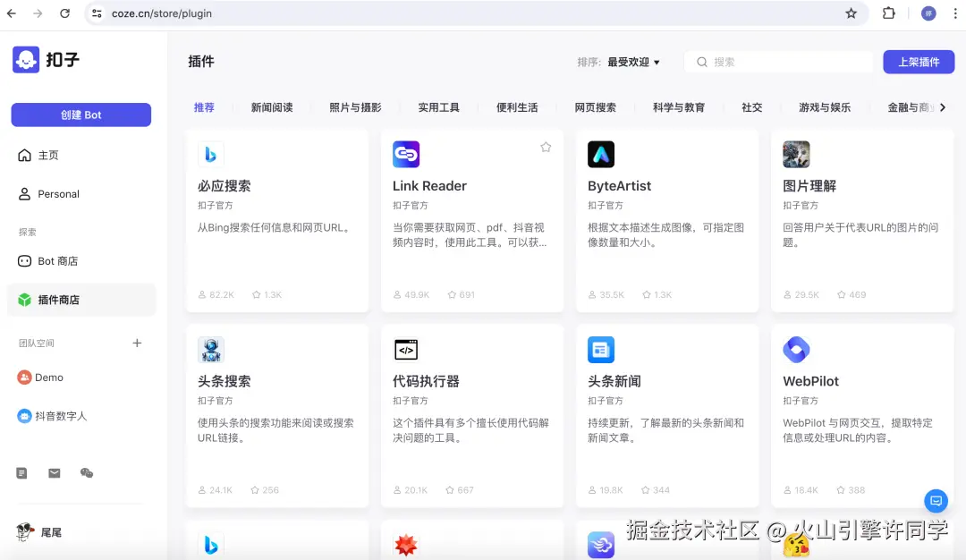Select the 游戏与娱乐 tab
966x560 pixels.
(x=825, y=107)
